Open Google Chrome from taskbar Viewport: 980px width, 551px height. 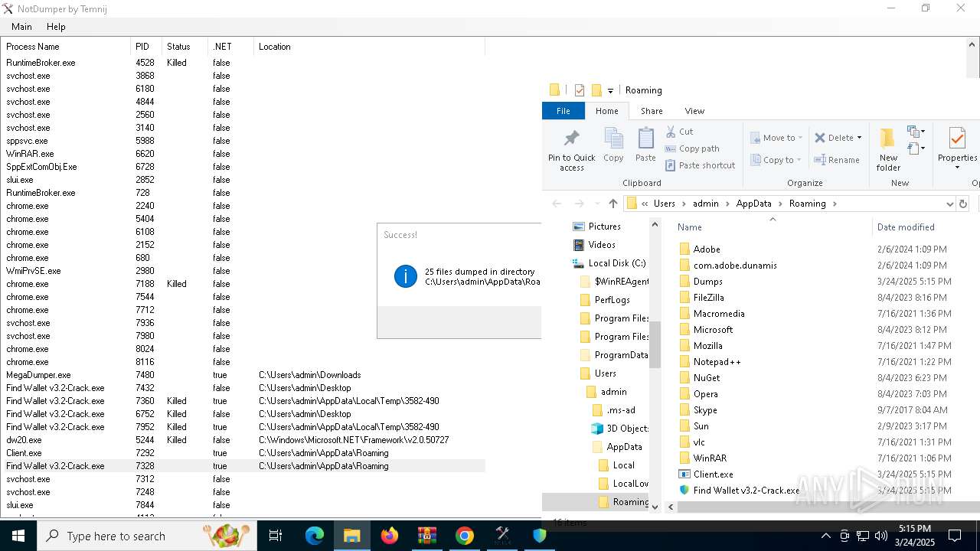[x=465, y=536]
